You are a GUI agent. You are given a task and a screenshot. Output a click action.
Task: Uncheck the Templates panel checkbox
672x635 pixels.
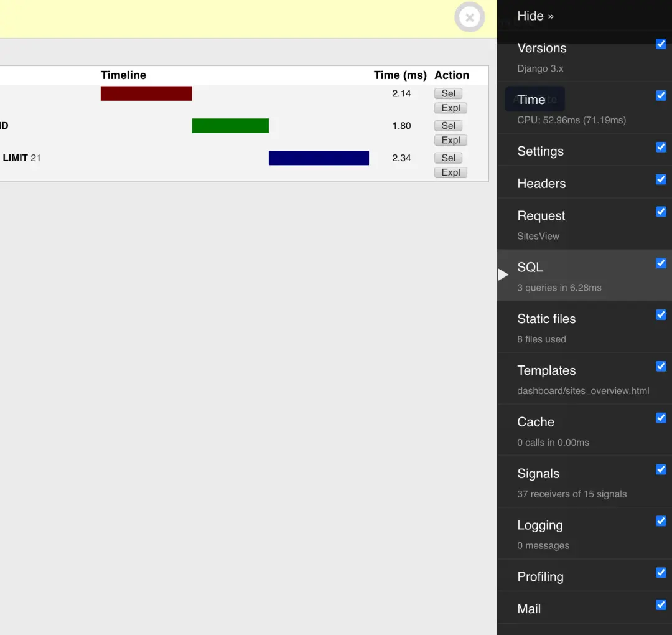(661, 366)
